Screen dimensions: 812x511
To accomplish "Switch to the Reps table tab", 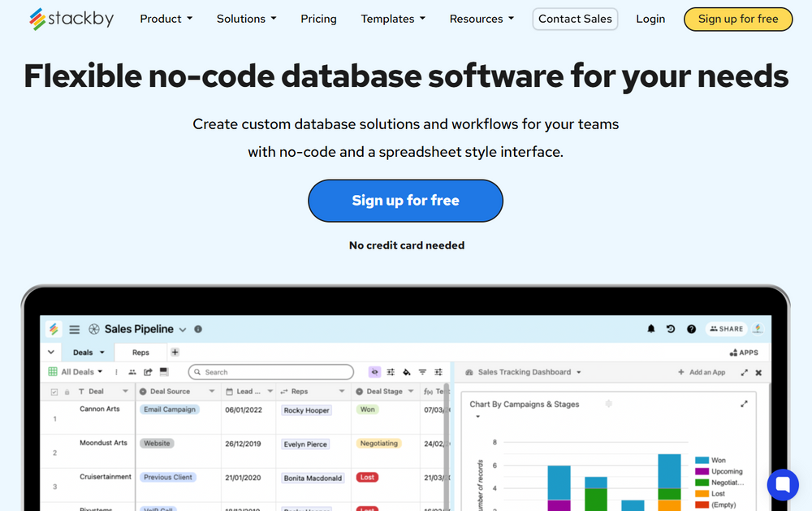I will point(140,352).
